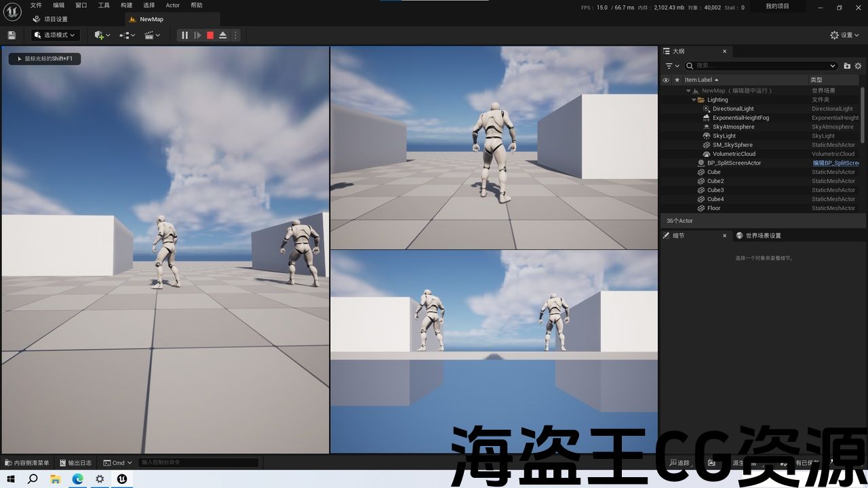Viewport: 868px width, 488px height.
Task: Toggle the pinned star column header
Action: pos(677,80)
